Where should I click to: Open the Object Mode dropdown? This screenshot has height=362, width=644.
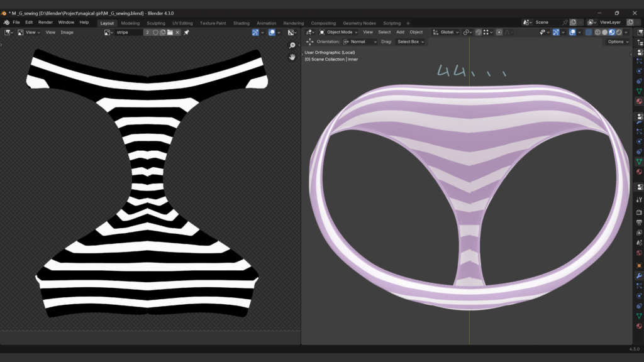click(338, 32)
